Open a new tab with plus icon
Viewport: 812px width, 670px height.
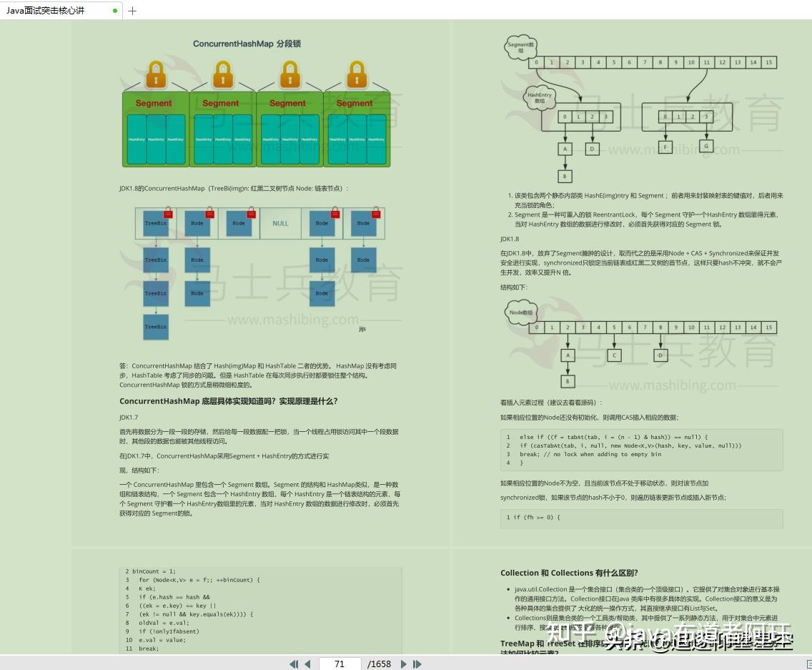(x=132, y=10)
